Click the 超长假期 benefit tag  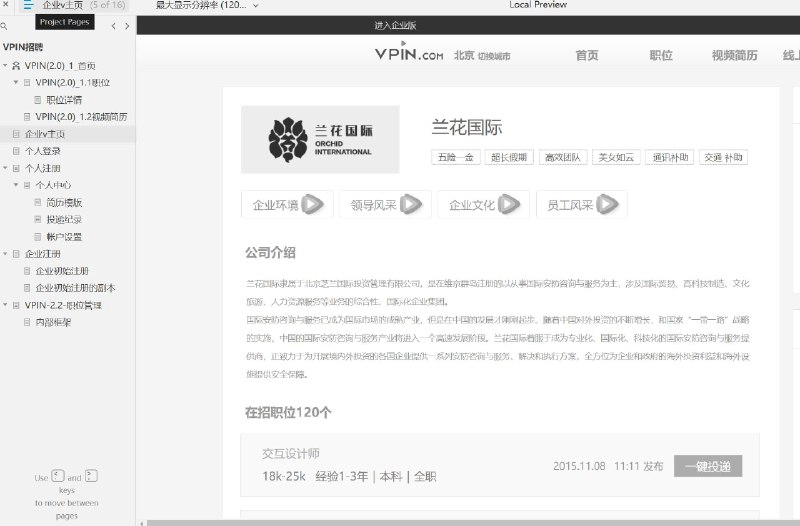tap(509, 157)
